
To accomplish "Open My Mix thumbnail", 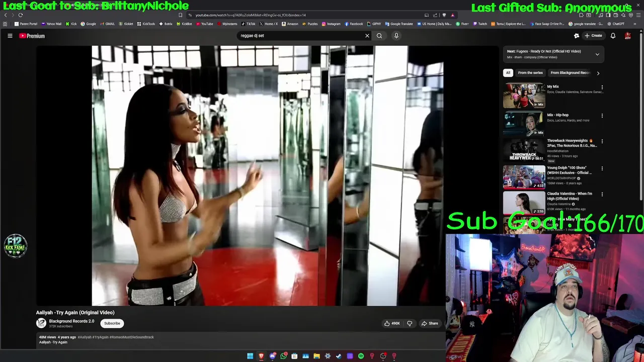I will coord(524,96).
